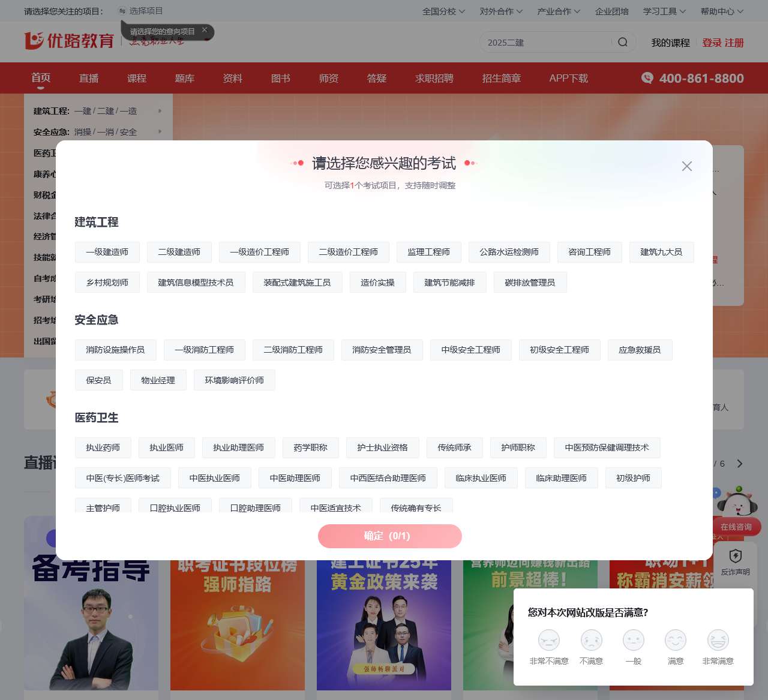Open the 图书 navigation tab

tap(281, 78)
